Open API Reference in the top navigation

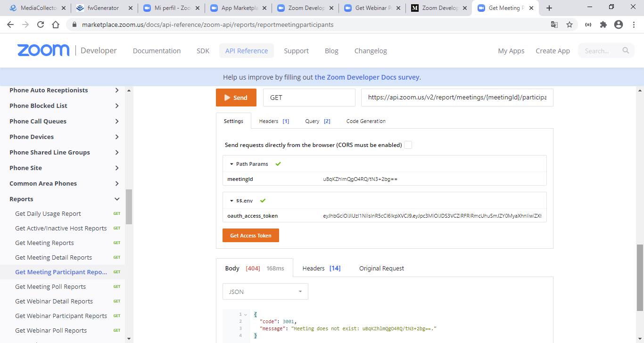[x=247, y=50]
